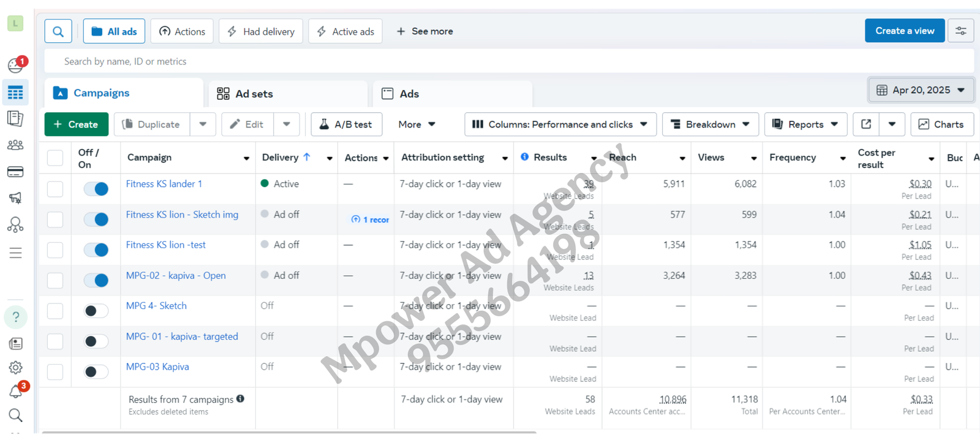This screenshot has height=442, width=980.
Task: Open the Fitness KS lander 1 campaign link
Action: (164, 183)
